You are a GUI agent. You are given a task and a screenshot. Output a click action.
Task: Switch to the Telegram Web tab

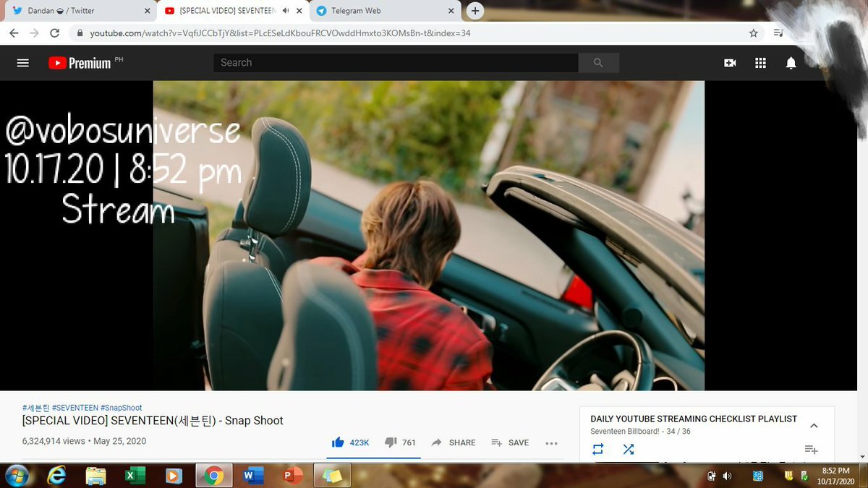click(x=386, y=11)
